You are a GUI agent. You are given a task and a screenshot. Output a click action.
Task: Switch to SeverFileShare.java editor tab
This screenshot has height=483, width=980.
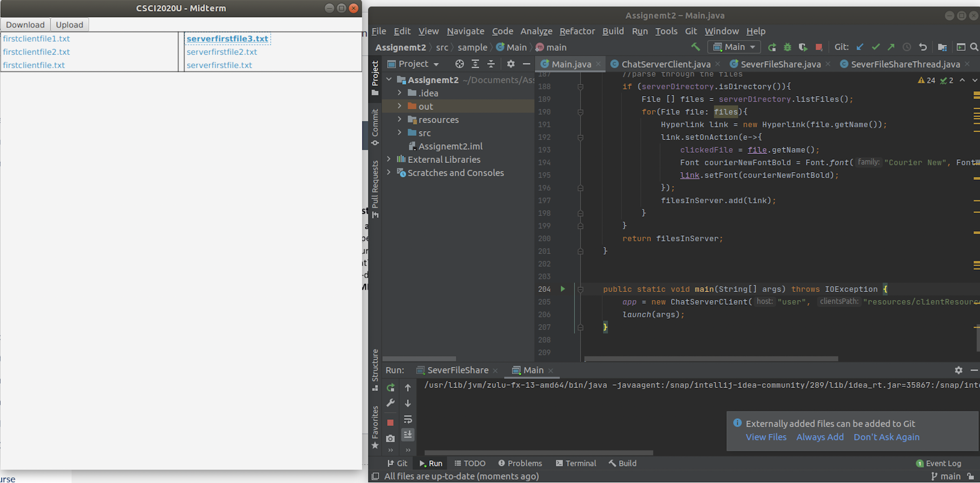780,64
